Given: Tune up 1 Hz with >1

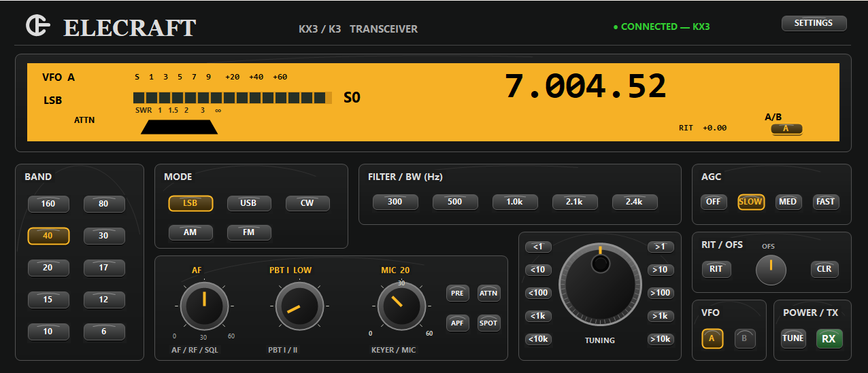Looking at the screenshot, I should 661,247.
